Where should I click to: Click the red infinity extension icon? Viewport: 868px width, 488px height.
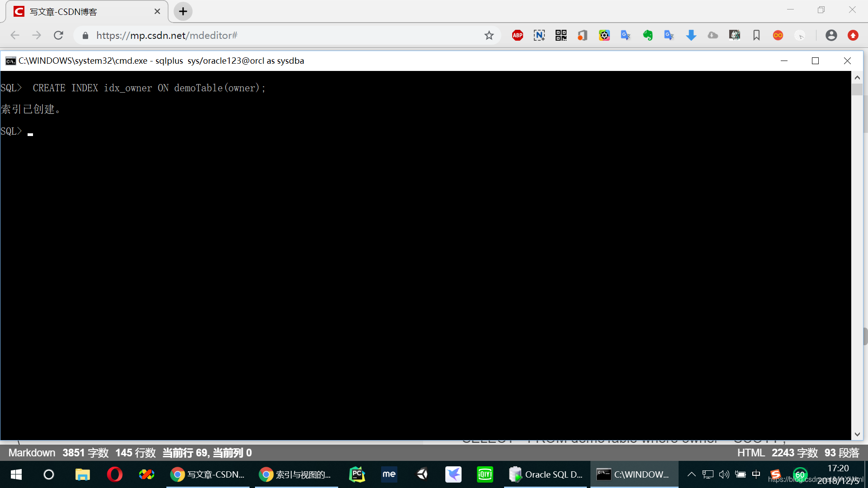click(x=778, y=35)
